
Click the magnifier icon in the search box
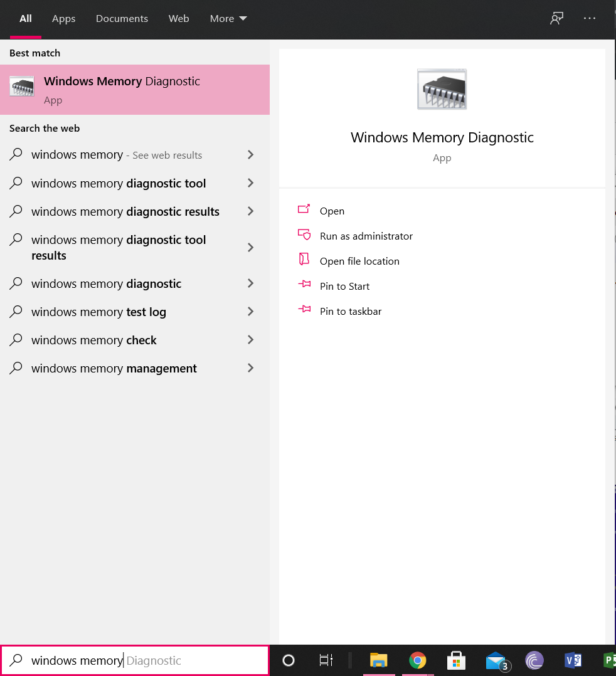[16, 660]
